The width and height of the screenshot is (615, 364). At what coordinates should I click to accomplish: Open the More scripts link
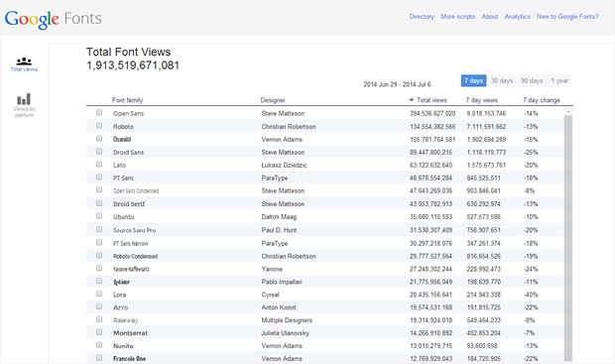coord(457,17)
